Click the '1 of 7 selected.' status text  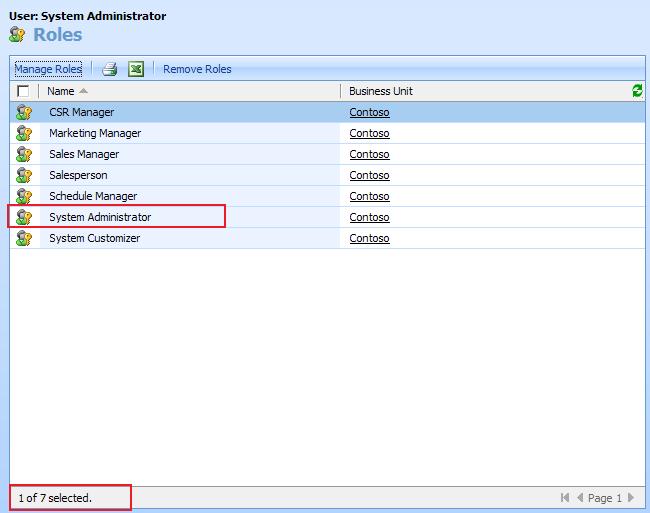(55, 498)
